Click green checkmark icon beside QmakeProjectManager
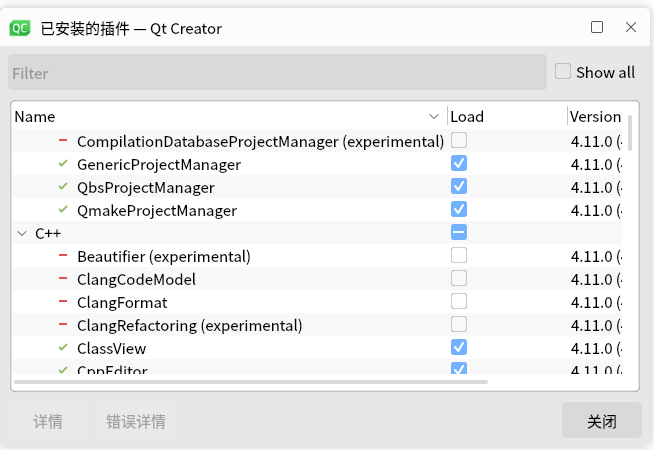 (63, 209)
